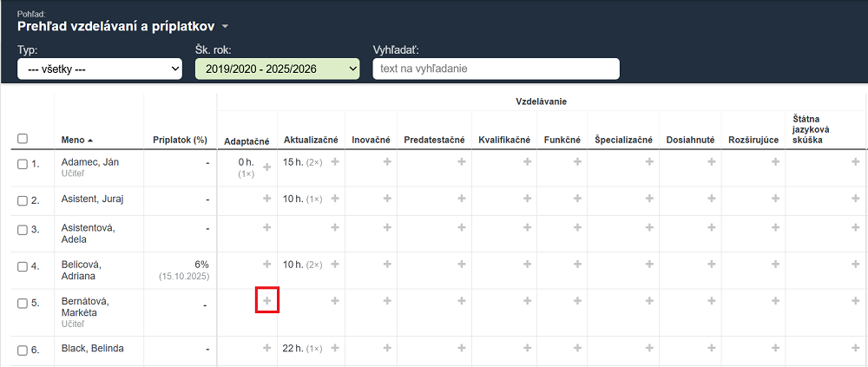Open the Šk. rok dropdown 2019/2020 - 2025/2026

[x=277, y=69]
